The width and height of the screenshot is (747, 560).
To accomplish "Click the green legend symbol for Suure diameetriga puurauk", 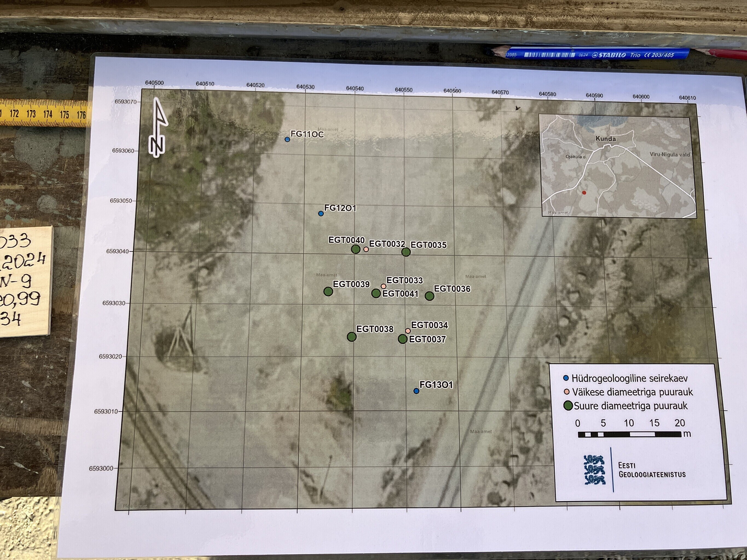I will [568, 406].
